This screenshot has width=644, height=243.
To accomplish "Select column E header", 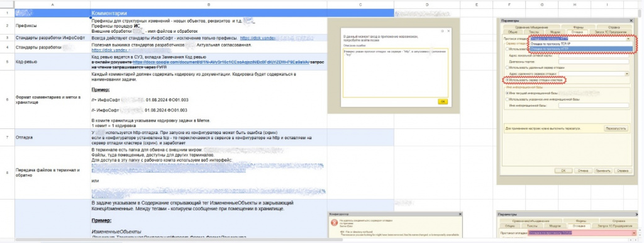I will coord(477,4).
